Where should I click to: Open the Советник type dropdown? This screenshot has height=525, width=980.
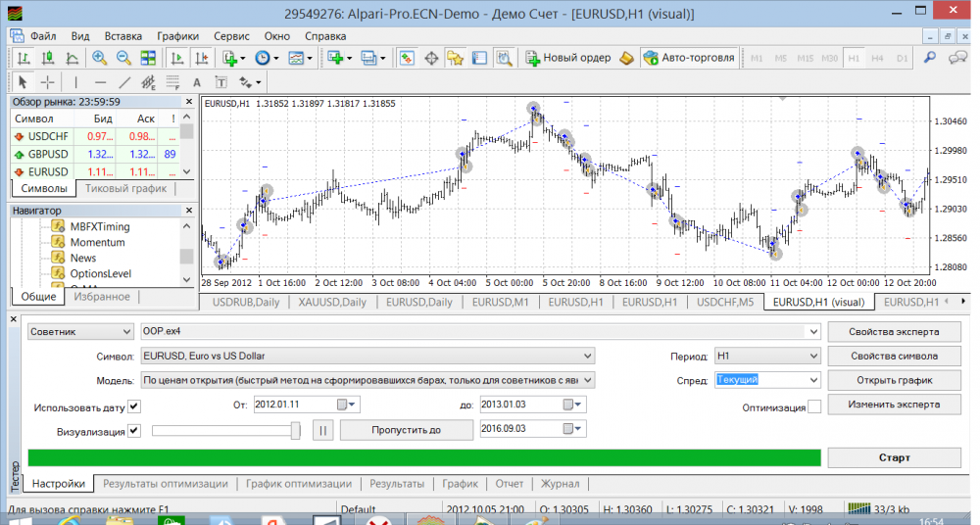point(80,332)
